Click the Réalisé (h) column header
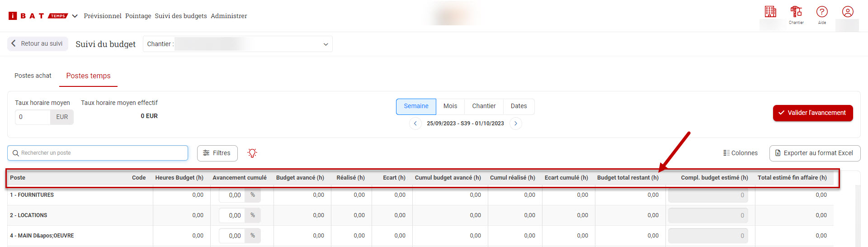 350,178
